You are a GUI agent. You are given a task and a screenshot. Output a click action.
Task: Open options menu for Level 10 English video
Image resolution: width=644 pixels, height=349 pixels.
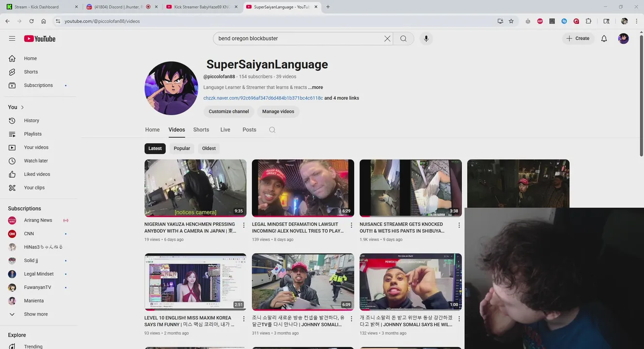[244, 319]
